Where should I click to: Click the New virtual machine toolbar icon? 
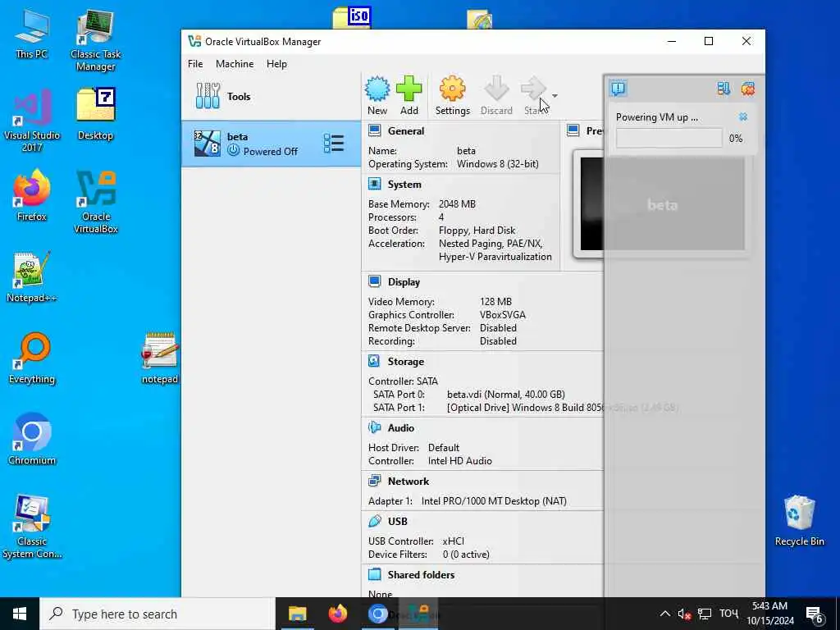tap(377, 95)
